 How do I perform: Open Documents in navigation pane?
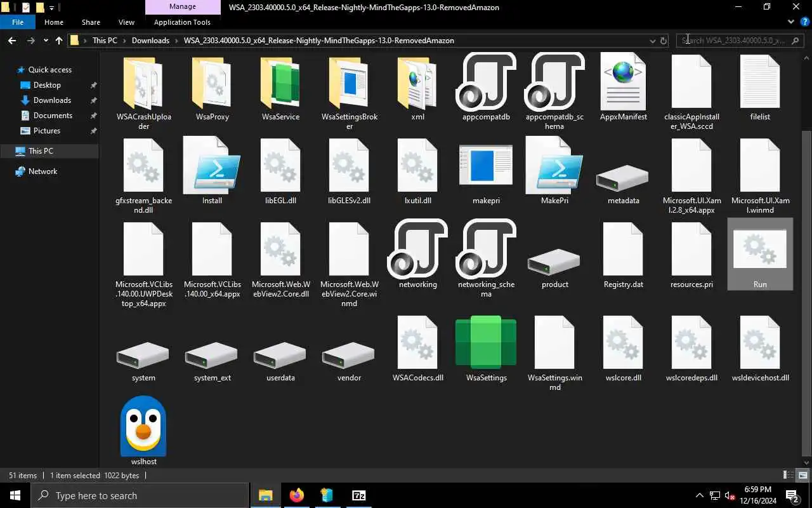click(53, 116)
